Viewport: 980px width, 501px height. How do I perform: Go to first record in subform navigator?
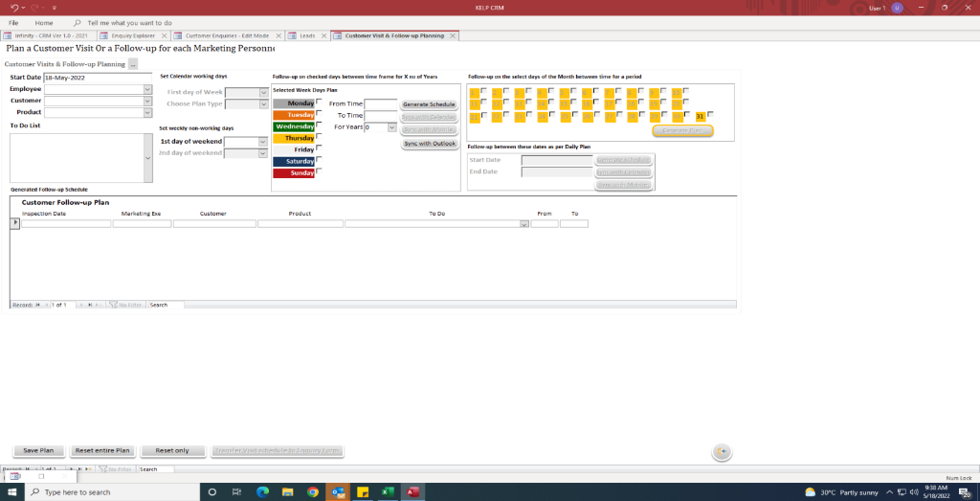coord(37,305)
